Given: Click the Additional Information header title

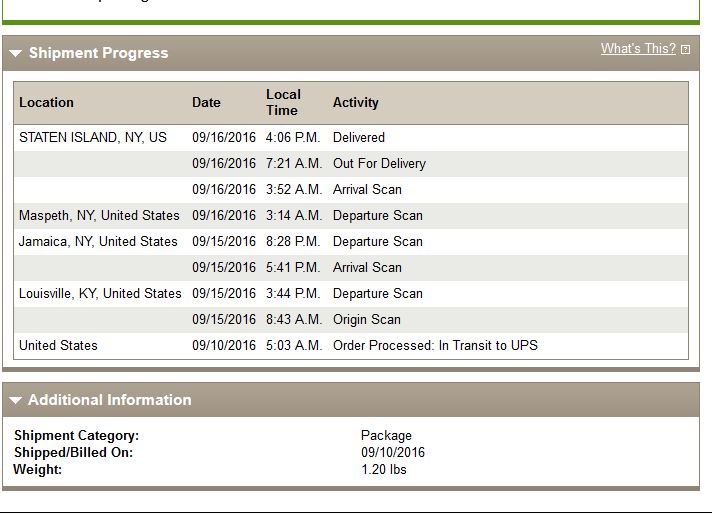Looking at the screenshot, I should pos(110,400).
